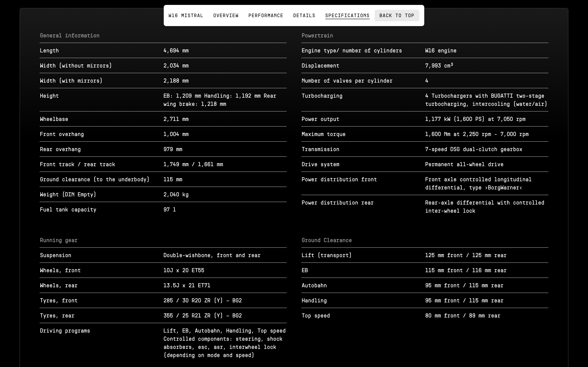
Task: Click the Maximum torque label
Action: [323, 134]
